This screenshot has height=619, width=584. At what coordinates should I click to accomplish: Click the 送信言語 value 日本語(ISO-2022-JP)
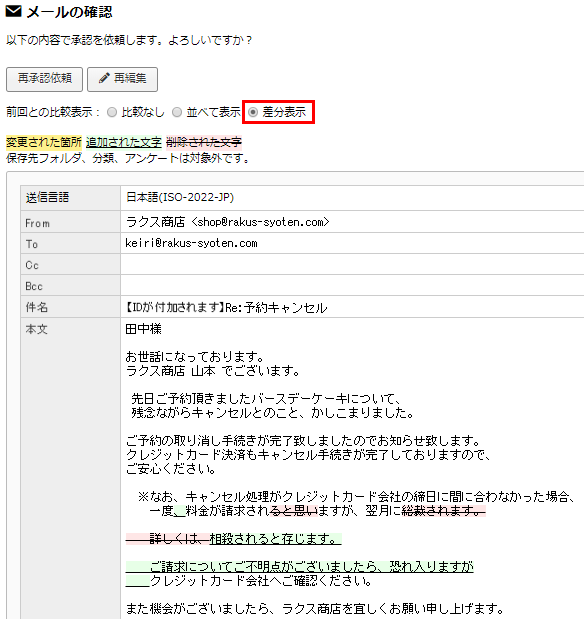click(x=180, y=197)
